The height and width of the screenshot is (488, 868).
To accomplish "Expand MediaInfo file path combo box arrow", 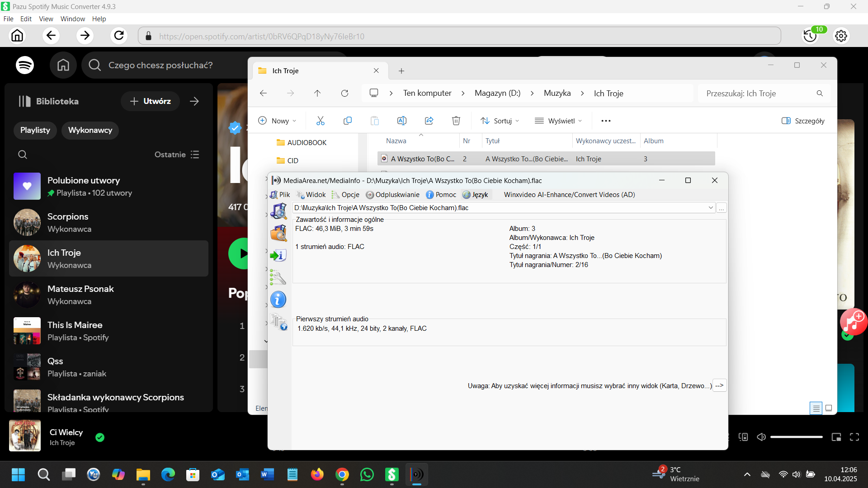I will click(x=711, y=208).
